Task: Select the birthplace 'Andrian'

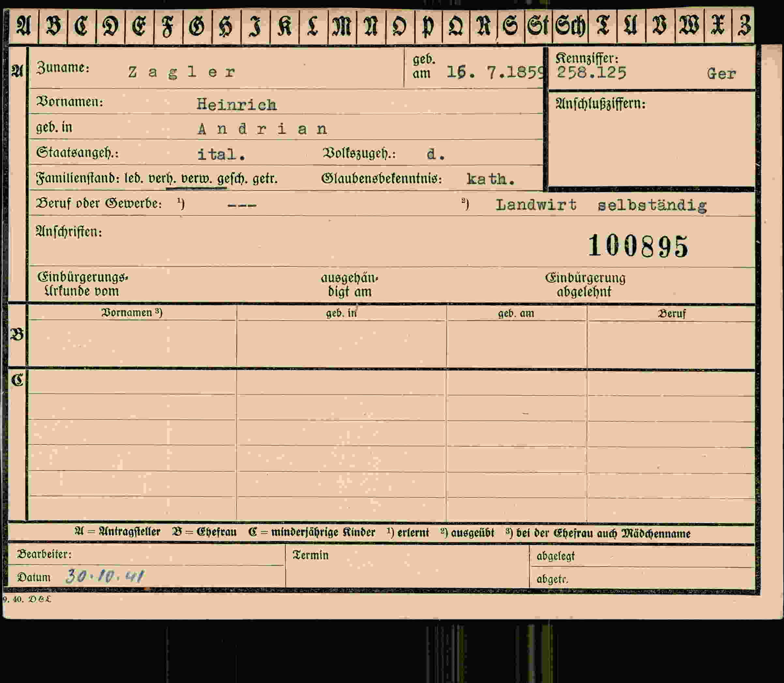Action: coord(262,129)
